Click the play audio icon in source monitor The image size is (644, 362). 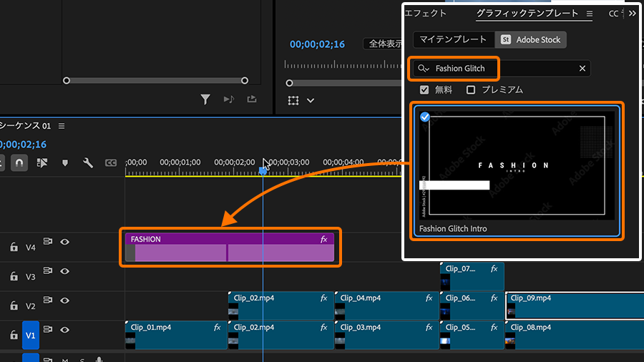click(x=229, y=99)
